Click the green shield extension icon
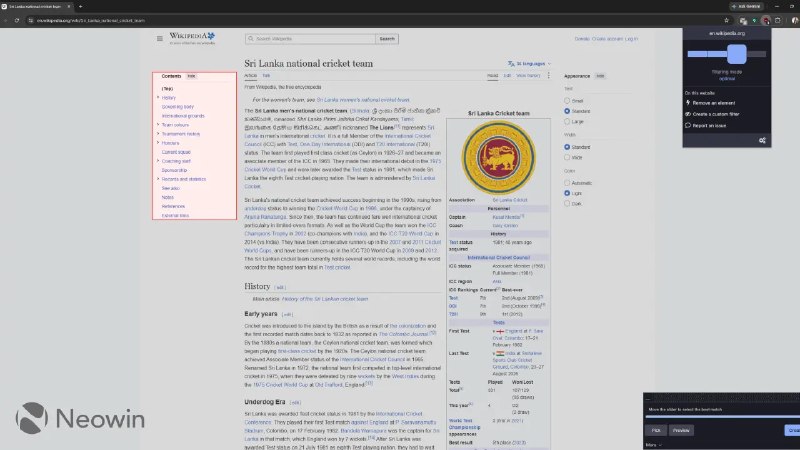The image size is (800, 450). pyautogui.click(x=754, y=20)
